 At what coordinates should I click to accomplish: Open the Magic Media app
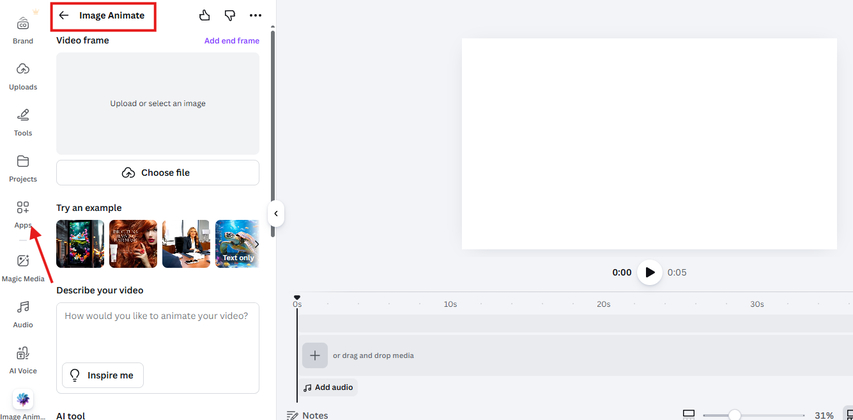point(23,268)
